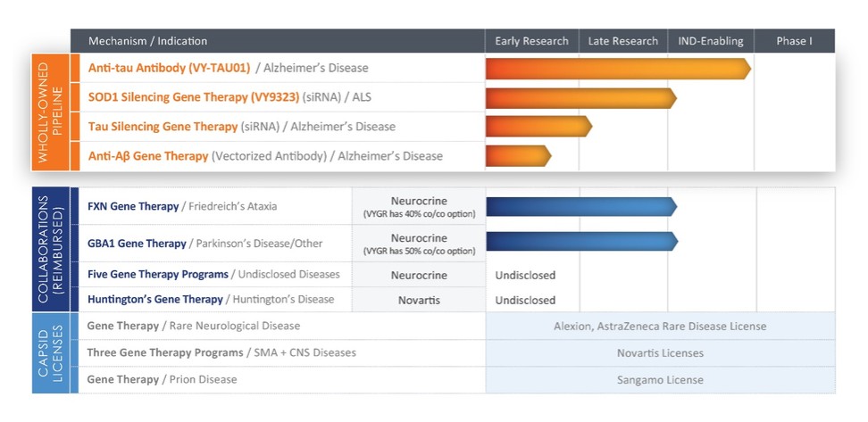The height and width of the screenshot is (422, 868).
Task: Click the orange Anti-Aβ Gene Therapy progress bar
Action: [517, 156]
